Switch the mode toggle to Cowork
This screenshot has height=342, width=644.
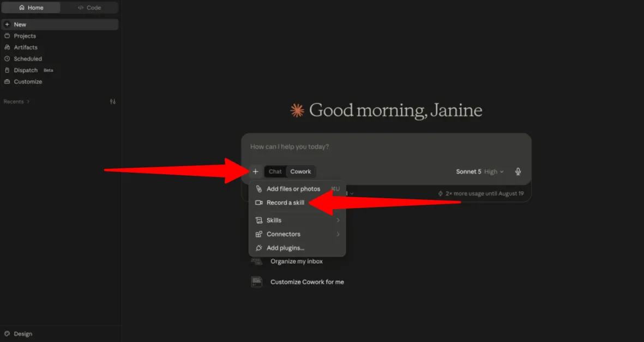(300, 172)
